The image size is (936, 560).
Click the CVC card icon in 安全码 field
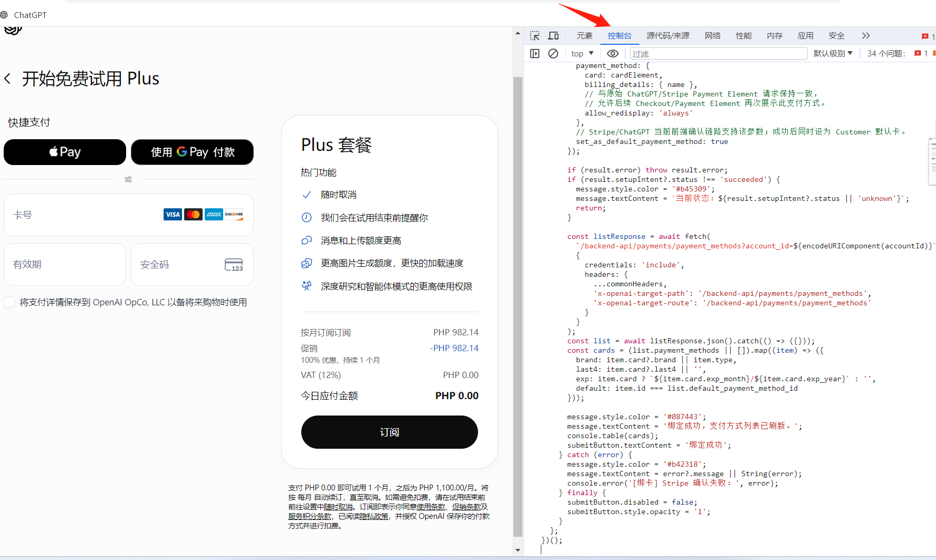tap(234, 265)
